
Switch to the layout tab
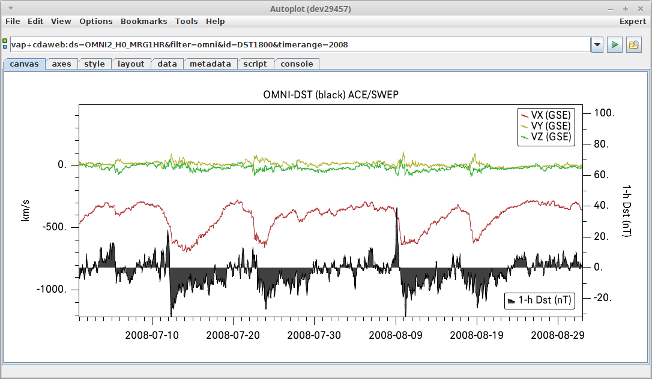[131, 64]
